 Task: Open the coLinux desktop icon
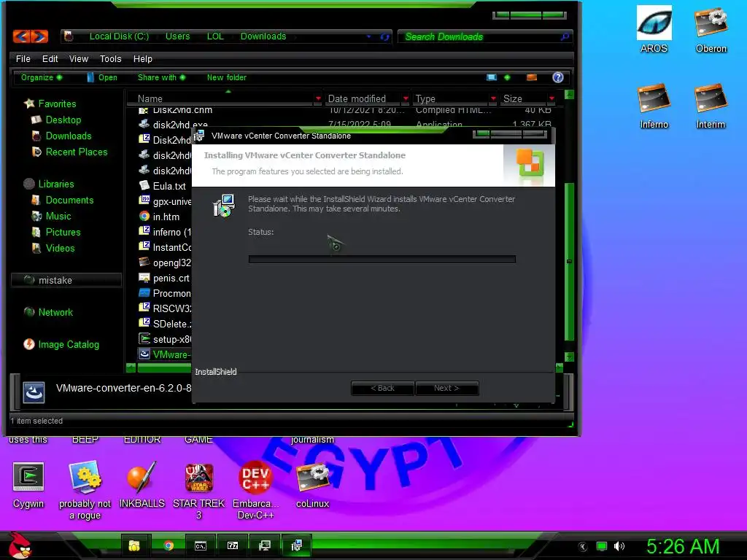[x=312, y=485]
